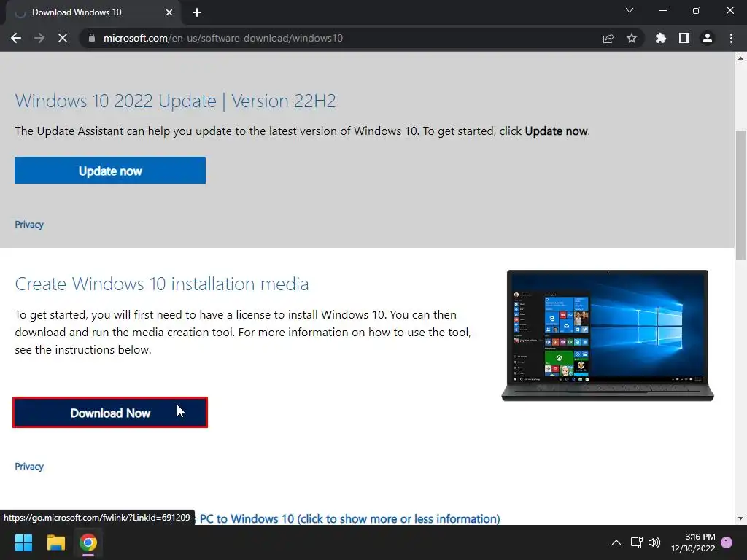The width and height of the screenshot is (747, 560).
Task: Open the Chrome three-dot menu
Action: pyautogui.click(x=731, y=38)
